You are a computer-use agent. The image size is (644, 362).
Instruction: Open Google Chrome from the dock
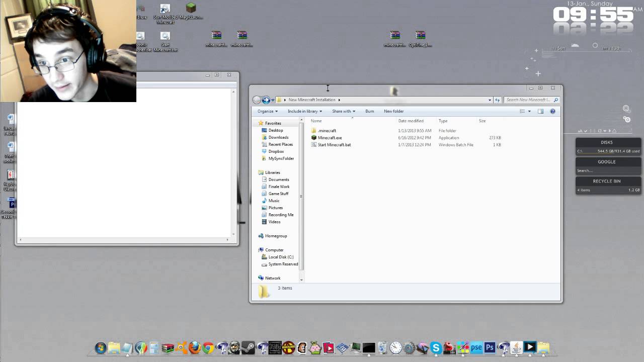(x=208, y=348)
